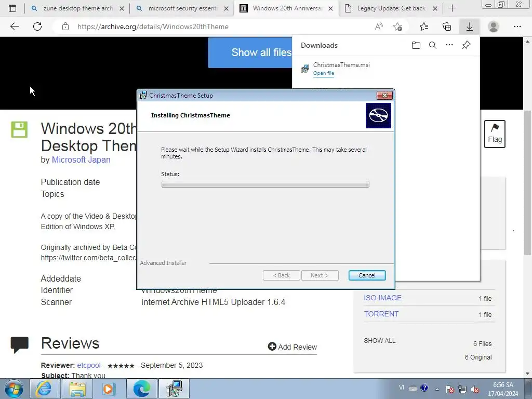Open the Microsoft Japan author link
The width and height of the screenshot is (532, 399).
81,160
